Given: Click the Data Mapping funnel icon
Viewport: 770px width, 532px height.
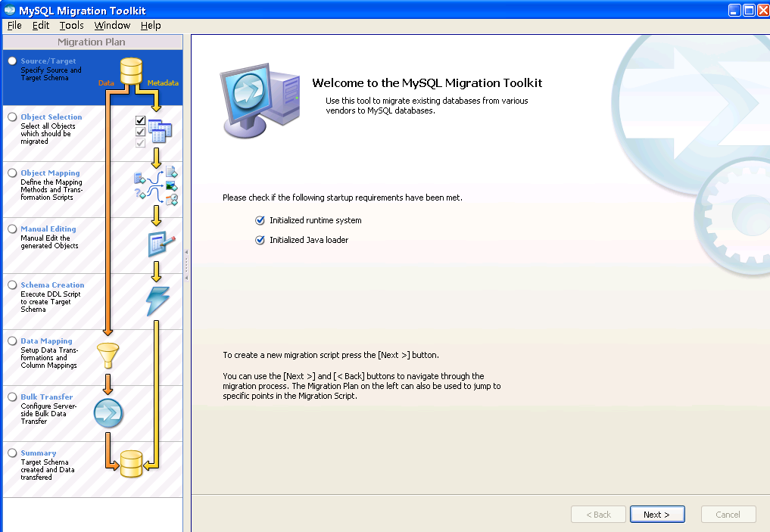Looking at the screenshot, I should click(x=108, y=356).
